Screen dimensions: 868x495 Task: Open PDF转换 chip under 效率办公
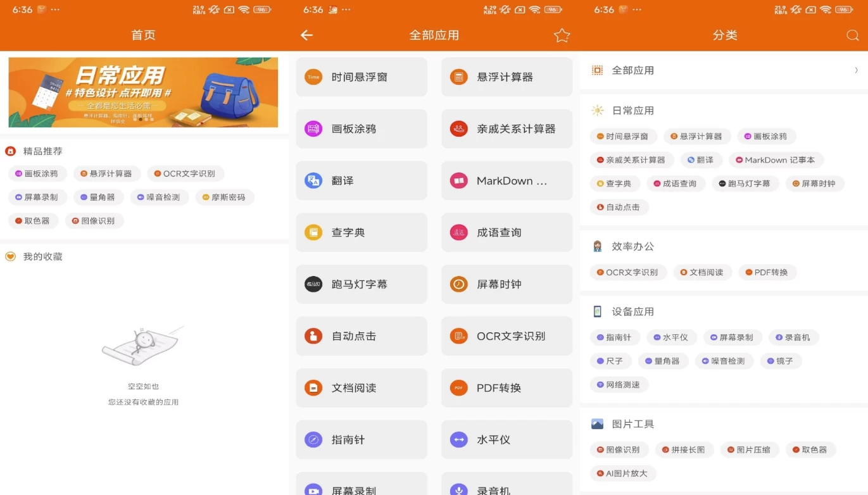coord(767,272)
